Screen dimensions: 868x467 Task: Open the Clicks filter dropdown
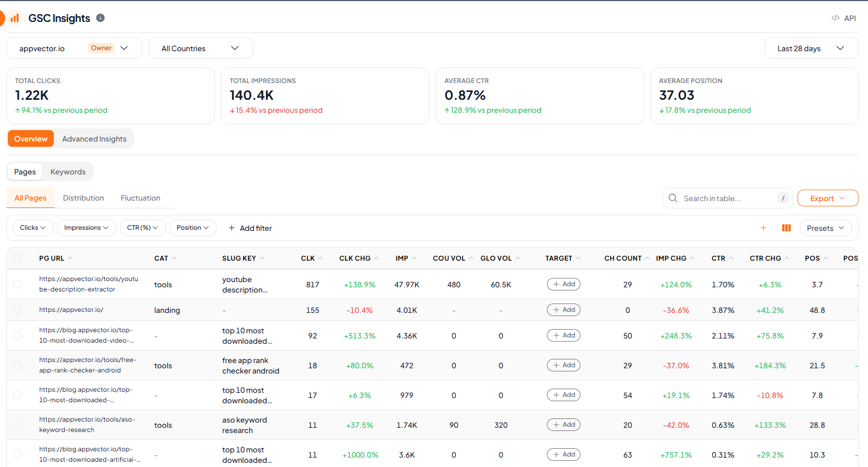tap(33, 228)
